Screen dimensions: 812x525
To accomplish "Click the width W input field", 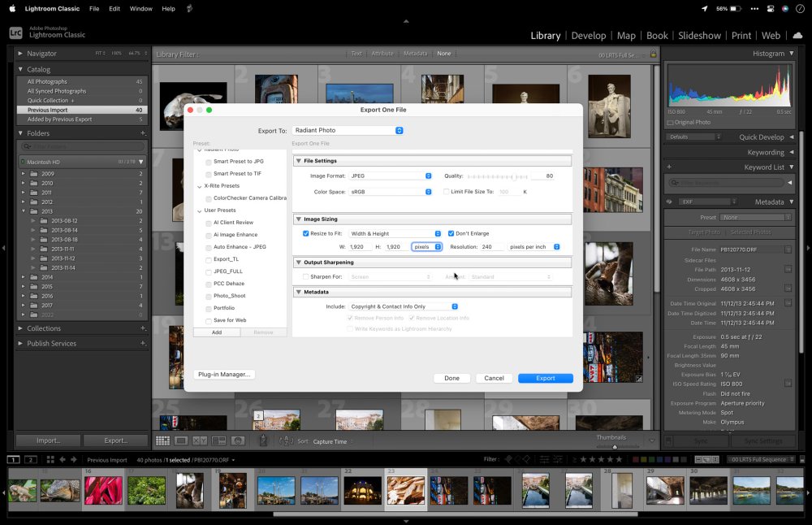I will [x=361, y=246].
